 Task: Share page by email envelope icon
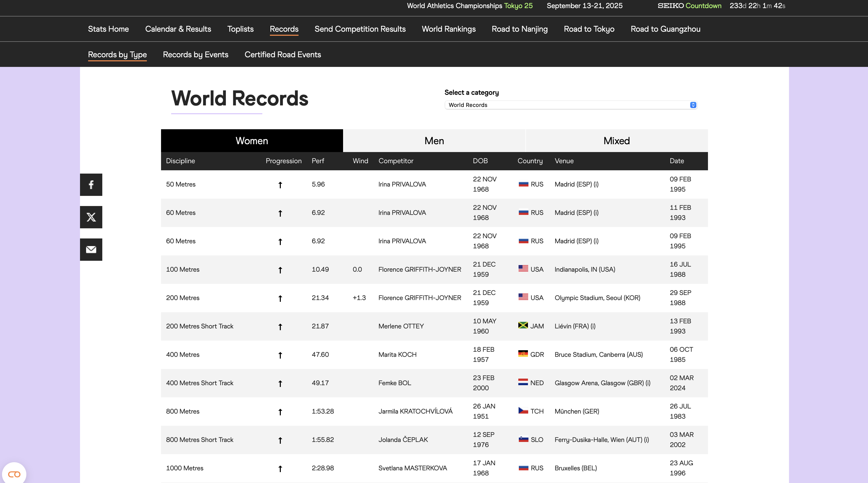pyautogui.click(x=91, y=249)
